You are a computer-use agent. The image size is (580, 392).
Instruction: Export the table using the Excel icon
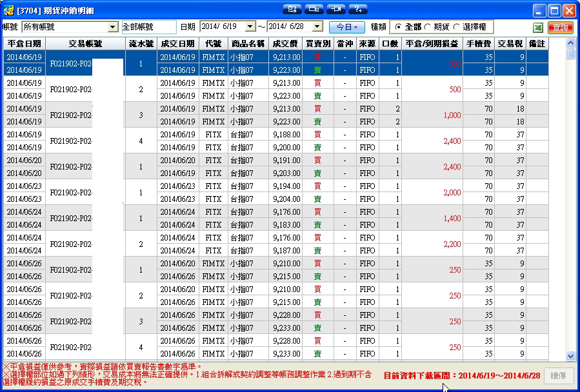(538, 27)
